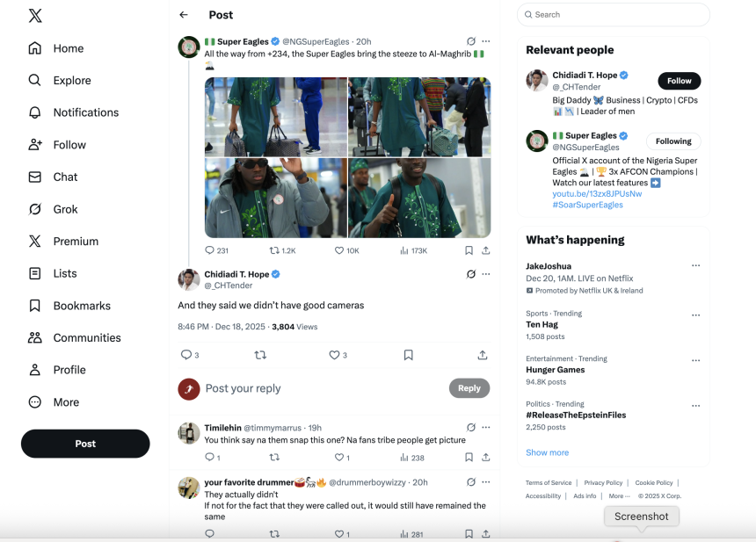Follow Chidiadi T. Hope
The width and height of the screenshot is (756, 542).
pos(679,81)
